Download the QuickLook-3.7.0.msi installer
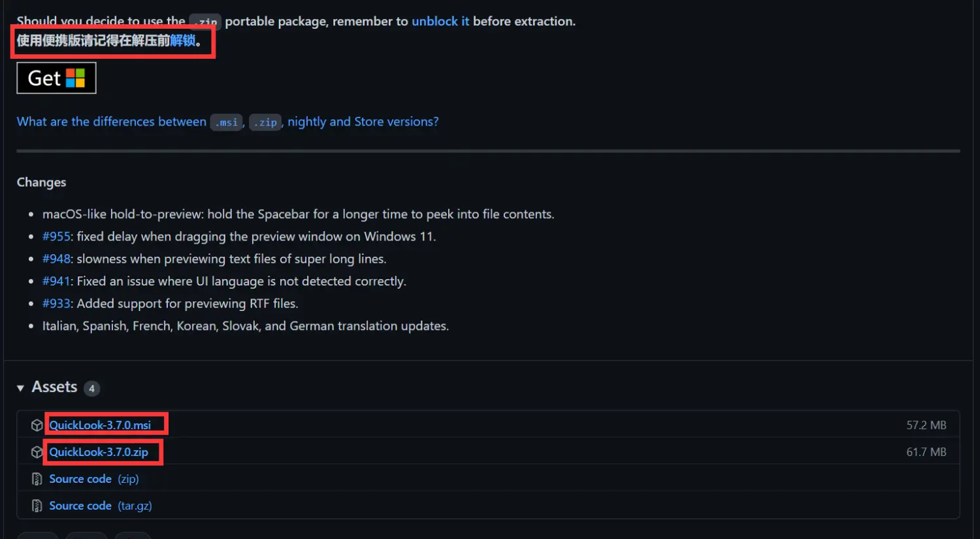The width and height of the screenshot is (980, 539). click(x=100, y=425)
